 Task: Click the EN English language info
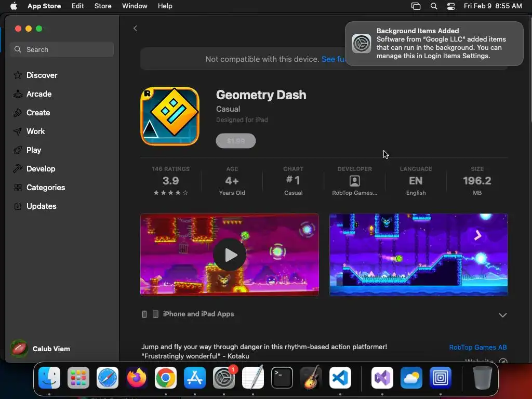pyautogui.click(x=416, y=181)
